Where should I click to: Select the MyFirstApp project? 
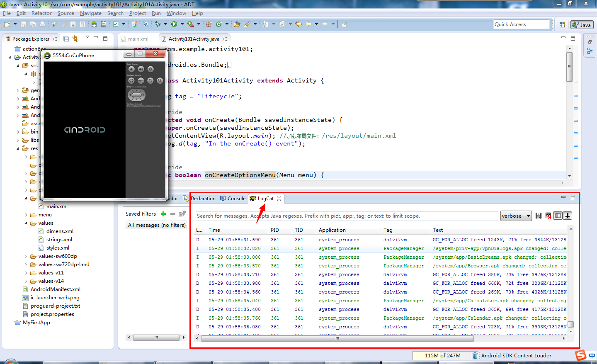pyautogui.click(x=36, y=323)
